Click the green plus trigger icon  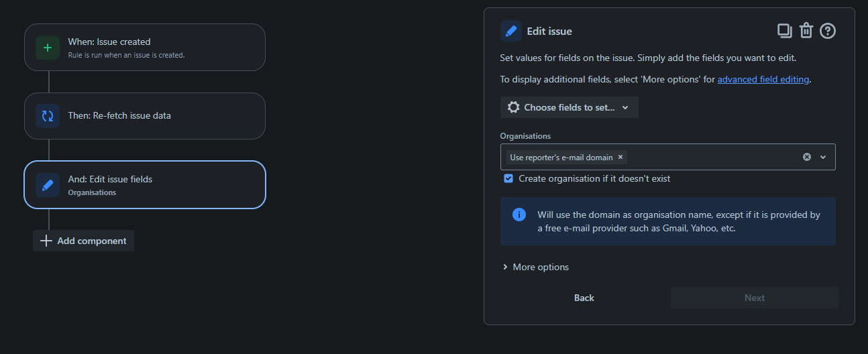click(48, 48)
